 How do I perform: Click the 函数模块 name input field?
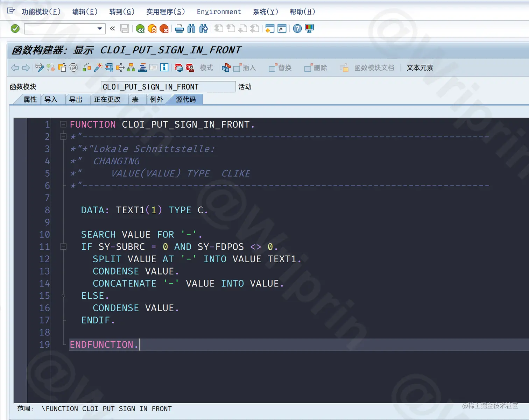168,86
